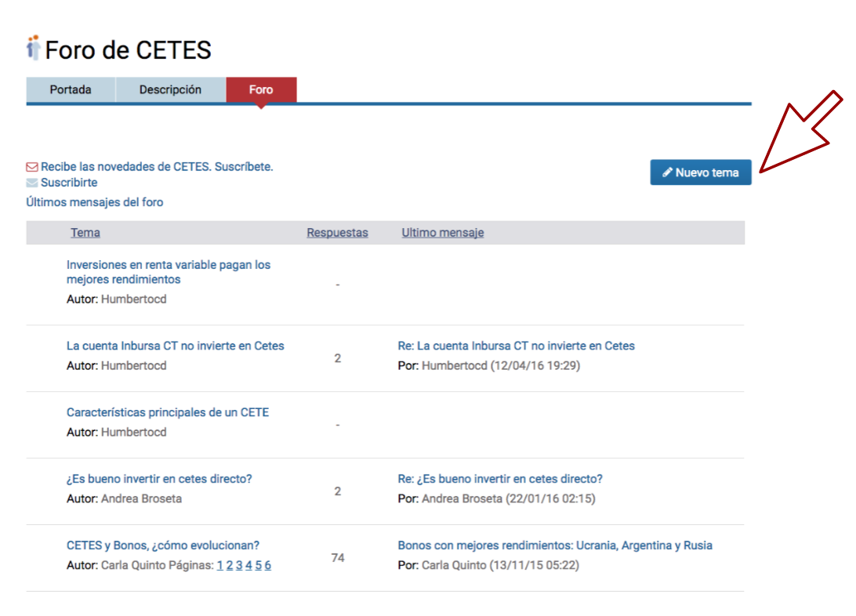Go to page 1 of CETES y Bonos
The width and height of the screenshot is (856, 616).
[x=219, y=566]
